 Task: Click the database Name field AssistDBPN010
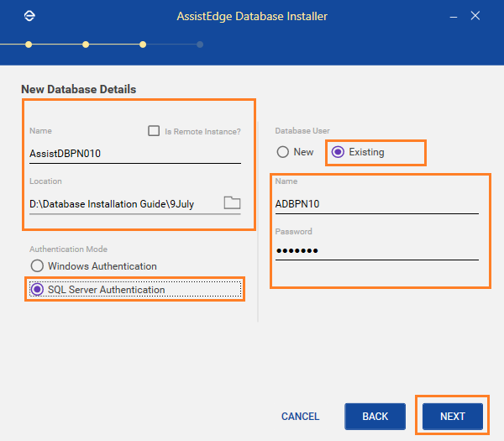[x=135, y=154]
